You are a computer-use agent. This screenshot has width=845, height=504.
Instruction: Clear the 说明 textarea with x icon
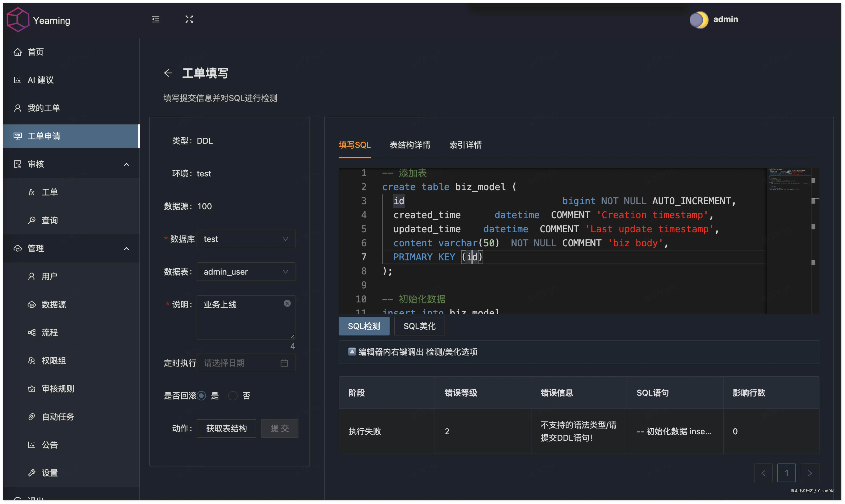(287, 303)
